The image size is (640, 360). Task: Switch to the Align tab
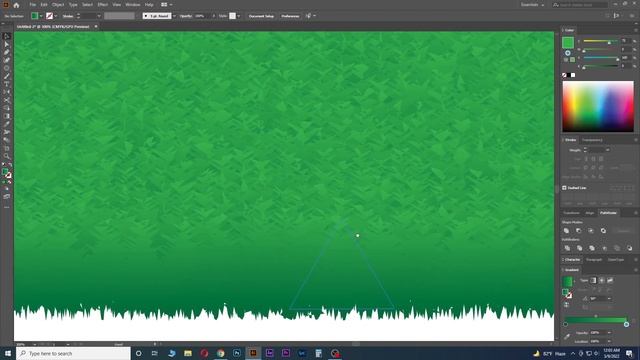(590, 213)
